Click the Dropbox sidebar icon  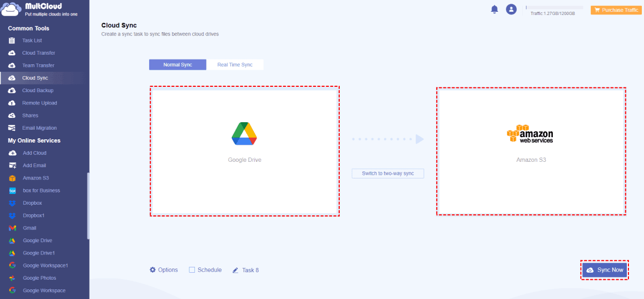(12, 203)
